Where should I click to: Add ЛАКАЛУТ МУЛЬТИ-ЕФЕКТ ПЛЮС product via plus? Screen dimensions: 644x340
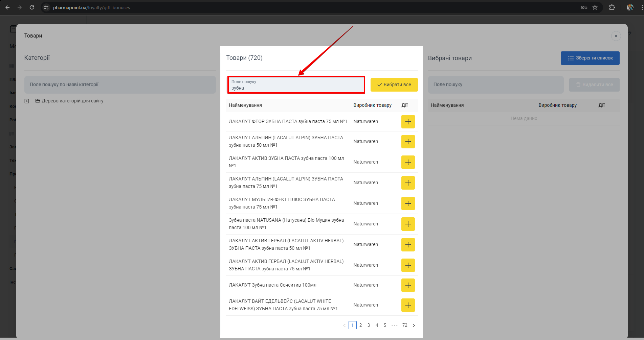tap(408, 203)
